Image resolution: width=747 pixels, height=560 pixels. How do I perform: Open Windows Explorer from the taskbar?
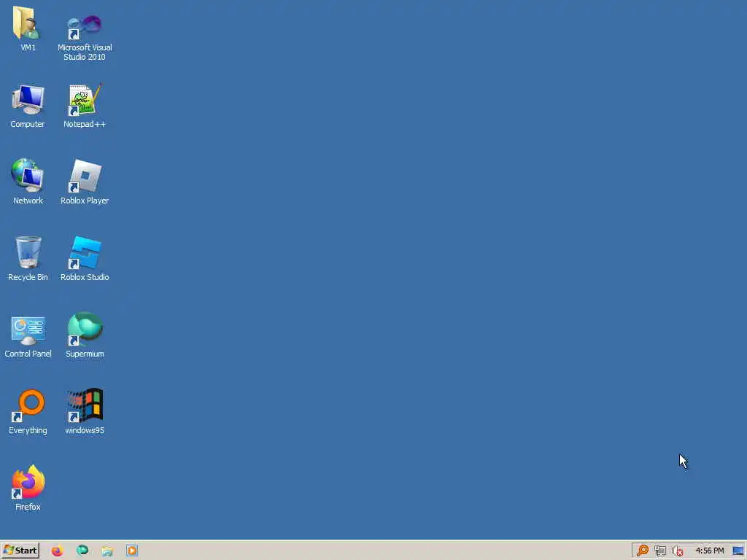point(107,551)
